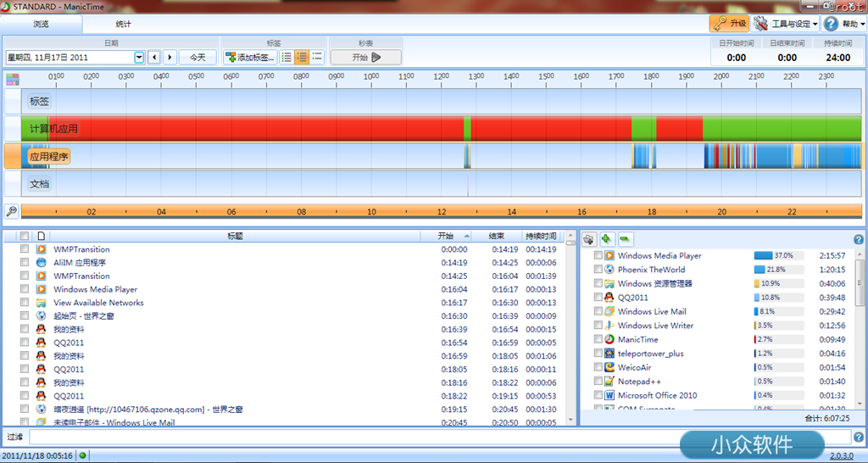Select the 应用程序 timeline row label
The width and height of the screenshot is (868, 463).
pyautogui.click(x=48, y=157)
